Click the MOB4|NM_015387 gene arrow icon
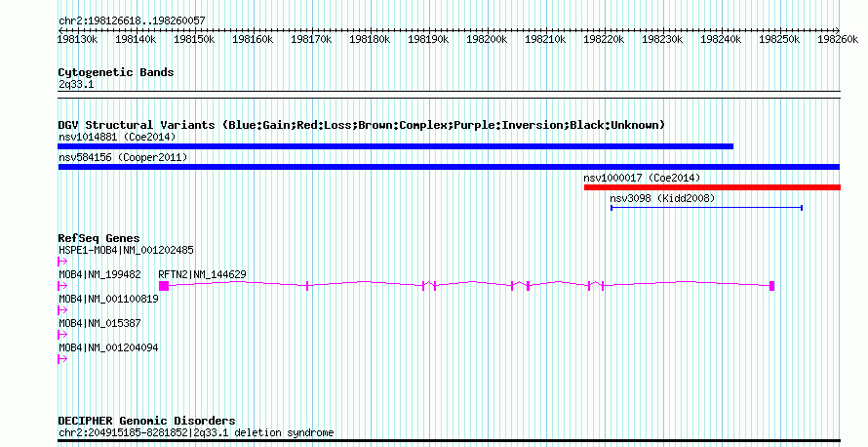This screenshot has height=447, width=868. click(x=62, y=335)
